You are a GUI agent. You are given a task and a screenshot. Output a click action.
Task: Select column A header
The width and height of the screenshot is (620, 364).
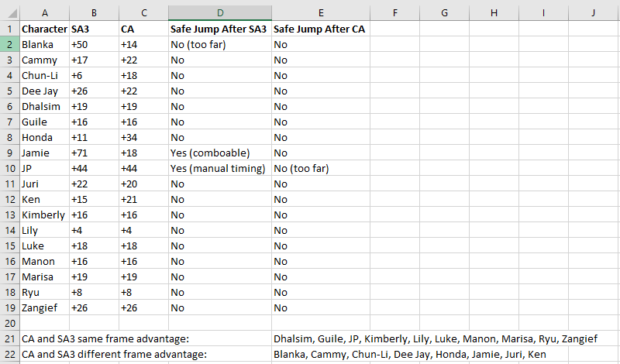[45, 12]
